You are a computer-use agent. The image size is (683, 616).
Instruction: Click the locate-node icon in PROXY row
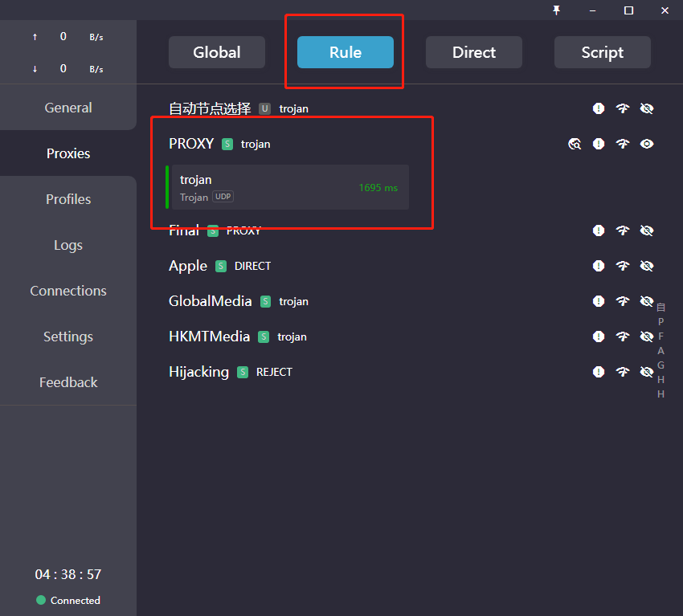click(575, 144)
